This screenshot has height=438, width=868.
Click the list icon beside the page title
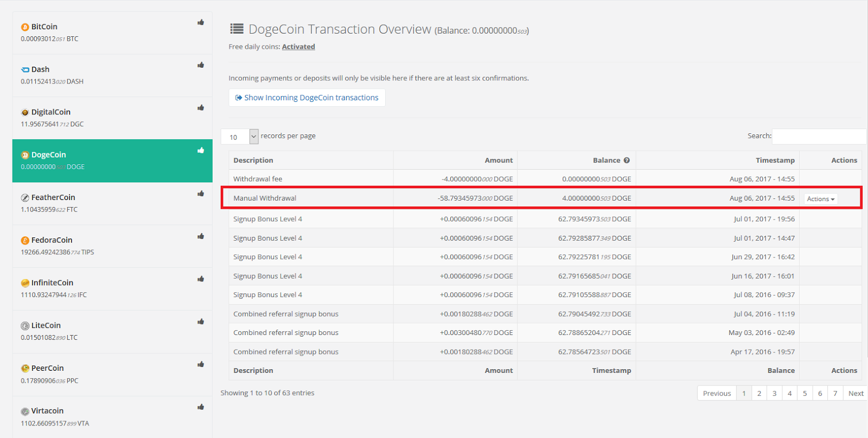237,29
